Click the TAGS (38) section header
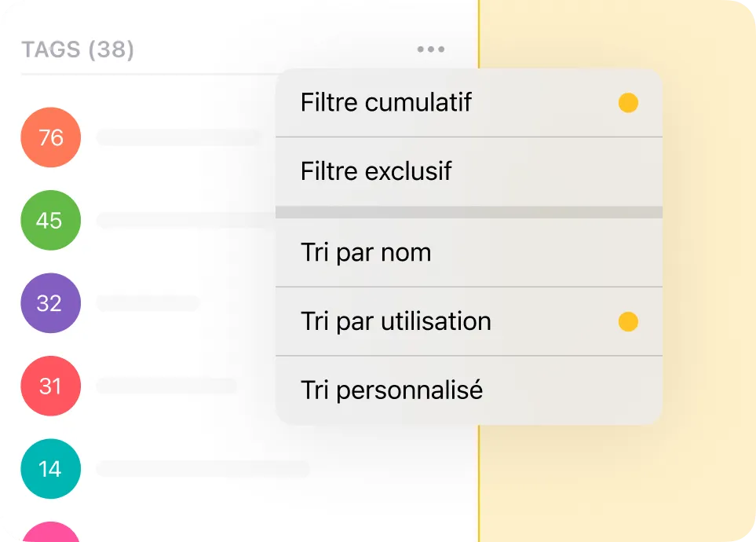The image size is (756, 542). tap(78, 50)
